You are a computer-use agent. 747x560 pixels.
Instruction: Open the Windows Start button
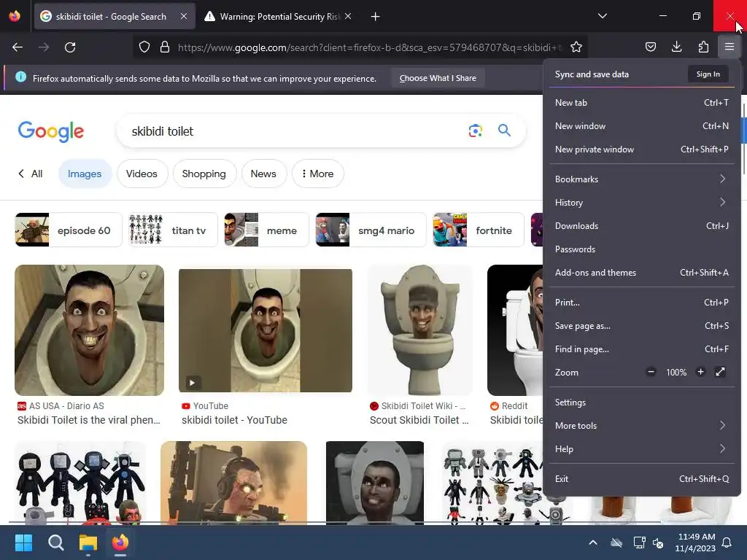23,542
